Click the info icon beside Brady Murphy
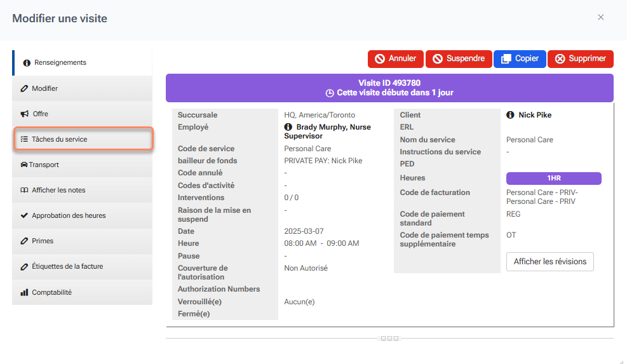Viewport: 627px width, 364px height. [288, 127]
